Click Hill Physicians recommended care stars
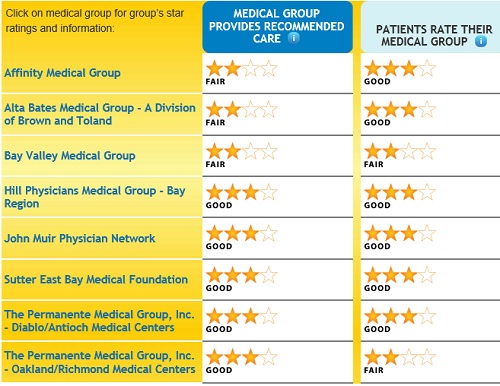This screenshot has width=500, height=386. tap(242, 192)
